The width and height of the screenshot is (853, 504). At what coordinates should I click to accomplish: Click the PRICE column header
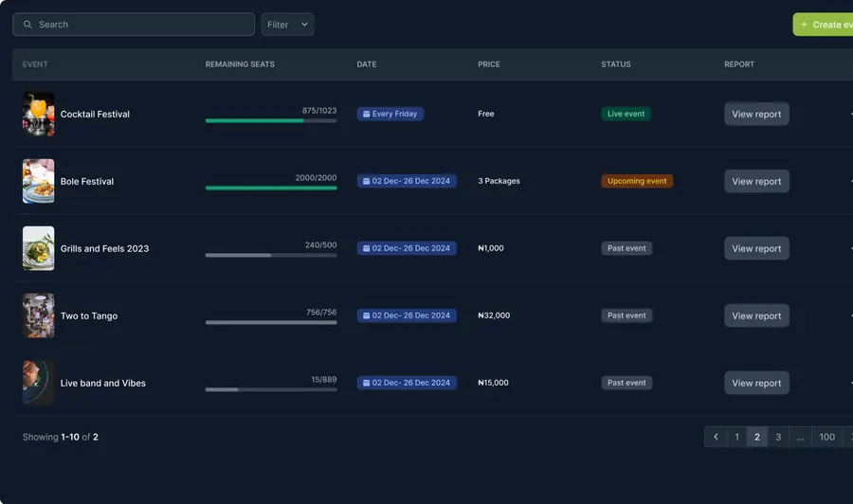[488, 64]
